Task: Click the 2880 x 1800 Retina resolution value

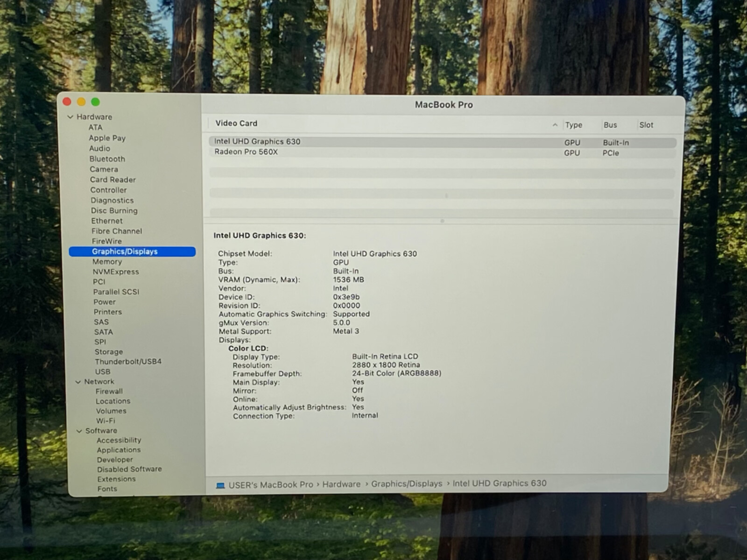Action: click(386, 365)
